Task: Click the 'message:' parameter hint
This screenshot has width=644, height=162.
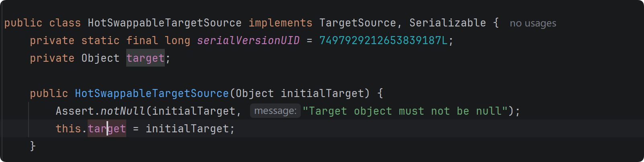Action: pyautogui.click(x=275, y=111)
